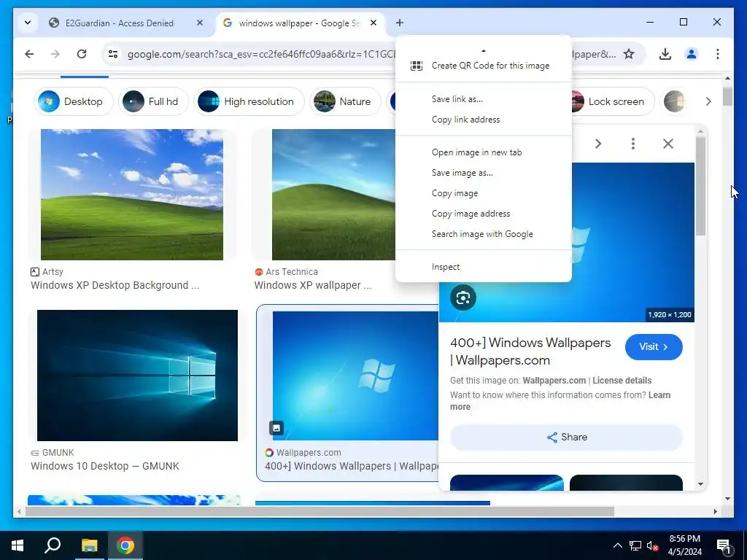
Task: Click the muted volume tray icon
Action: pyautogui.click(x=653, y=545)
